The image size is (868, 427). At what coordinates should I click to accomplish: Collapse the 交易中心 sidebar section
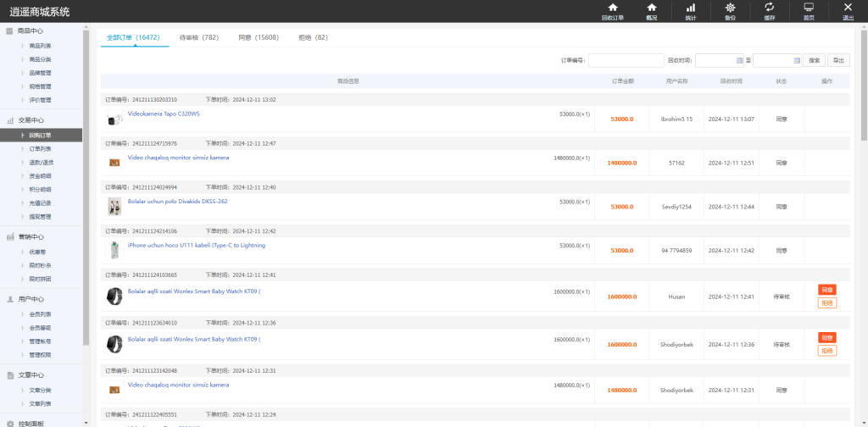(x=31, y=120)
